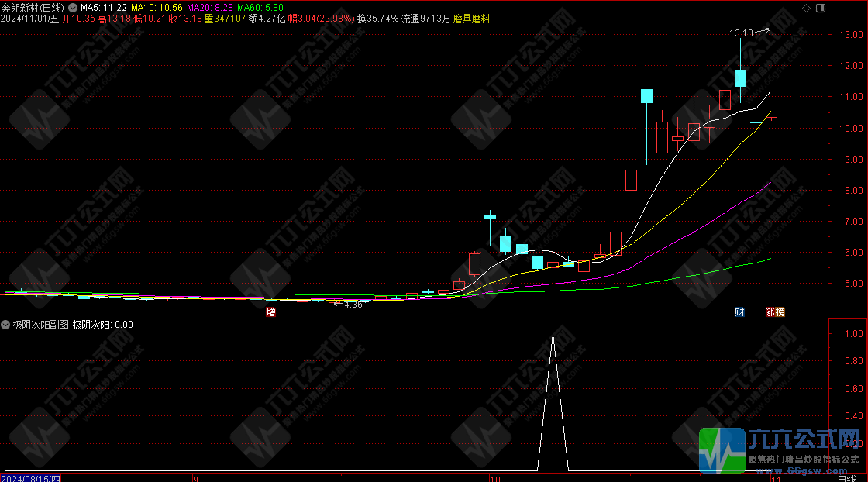Viewport: 868px width, 482px height.
Task: Click the 2024/08/15/四 start date label
Action: [x=30, y=478]
